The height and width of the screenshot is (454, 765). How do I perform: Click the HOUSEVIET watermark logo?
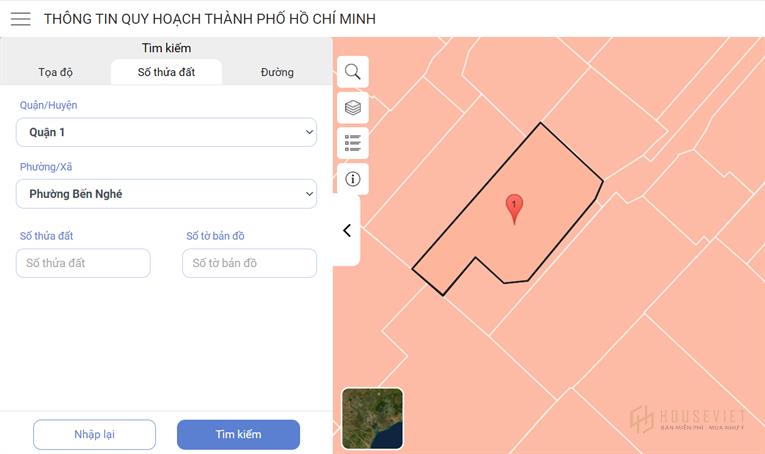click(x=688, y=419)
